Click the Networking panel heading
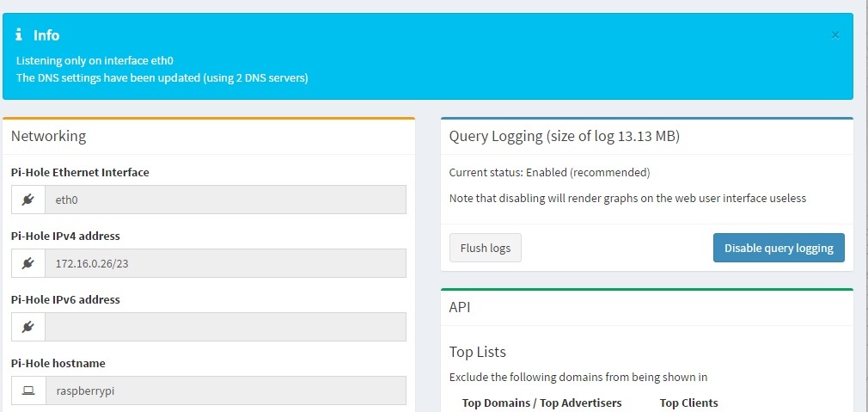 (x=48, y=136)
